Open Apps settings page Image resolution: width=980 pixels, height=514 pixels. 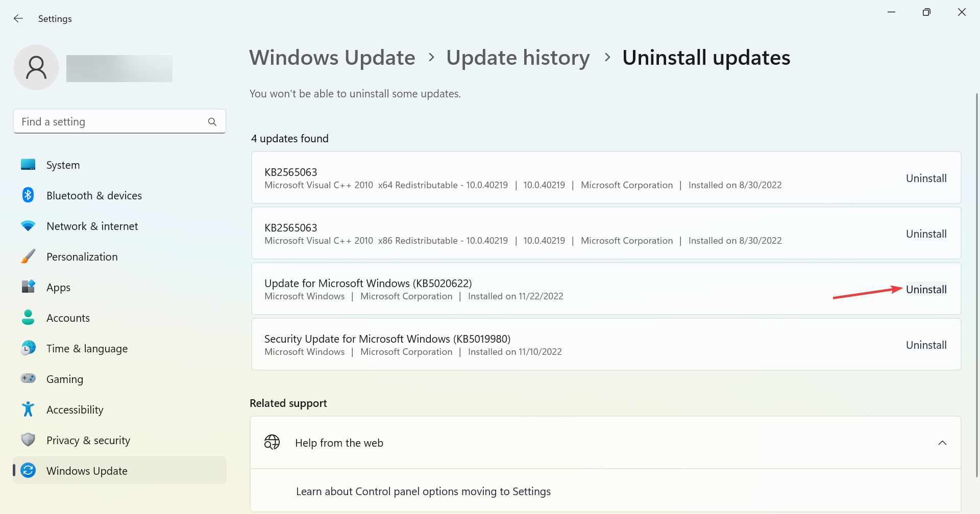pos(119,287)
